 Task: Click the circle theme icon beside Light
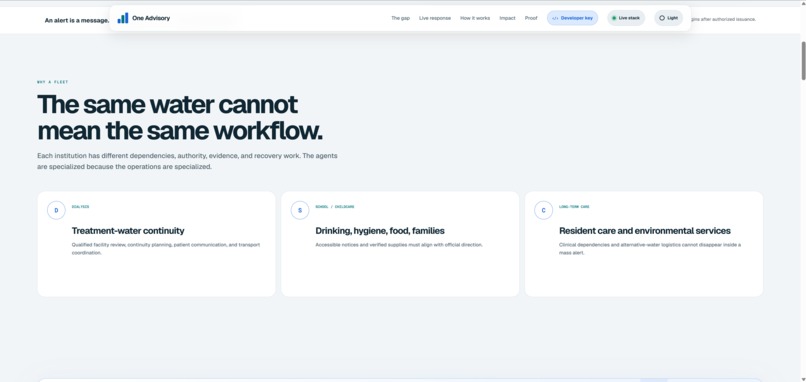click(x=662, y=18)
